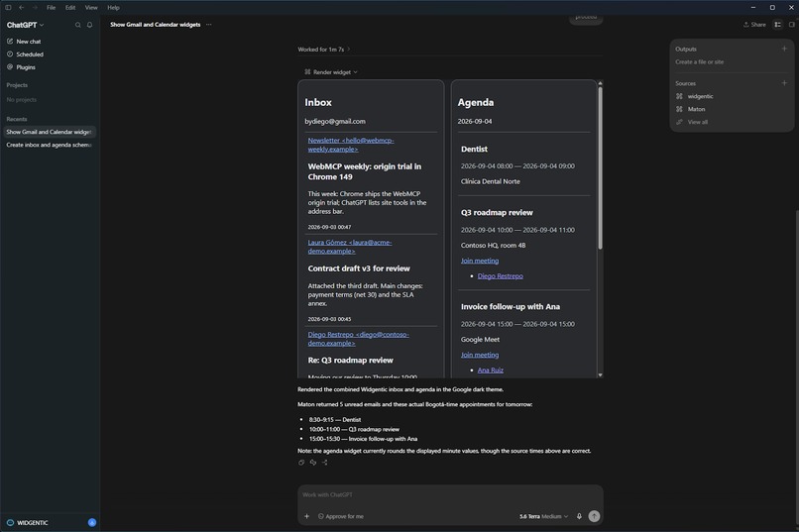This screenshot has width=799, height=532.
Task: Go back with the left arrow icon
Action: [22, 8]
